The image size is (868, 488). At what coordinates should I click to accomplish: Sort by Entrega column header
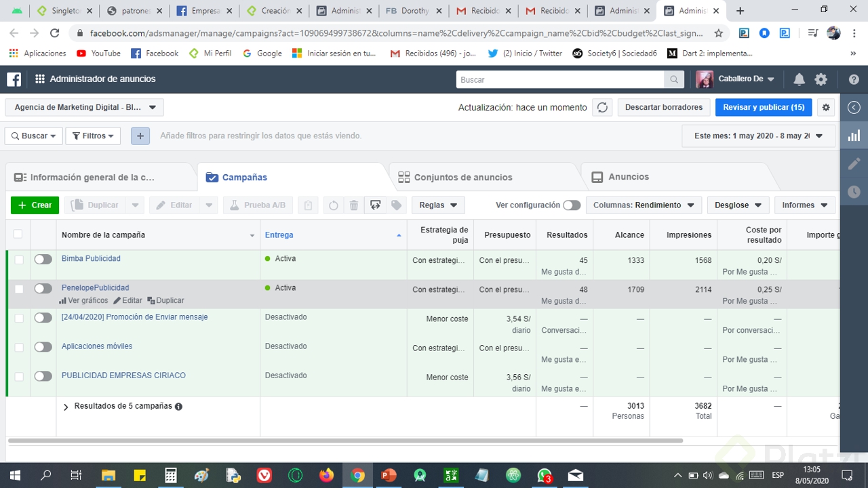point(333,235)
